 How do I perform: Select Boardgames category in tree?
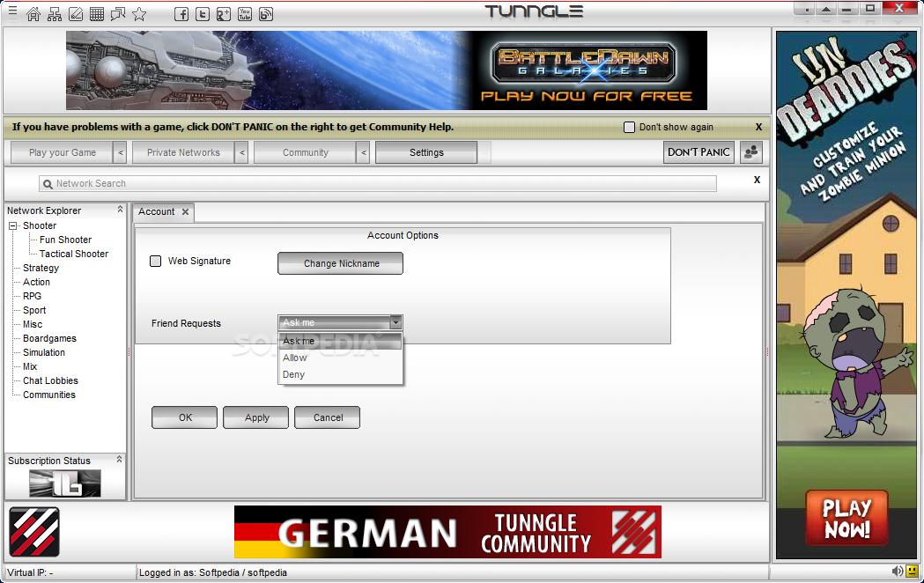tap(49, 339)
